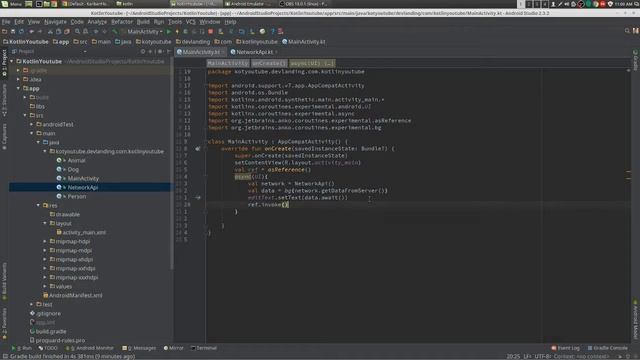Click the Cut toolbar icon
This screenshot has height=360, width=640.
50,31
